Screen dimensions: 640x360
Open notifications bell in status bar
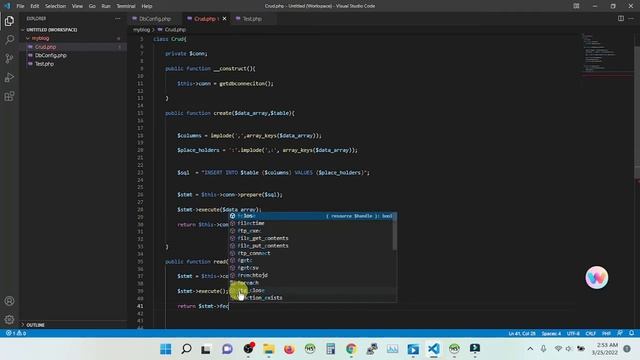point(631,333)
